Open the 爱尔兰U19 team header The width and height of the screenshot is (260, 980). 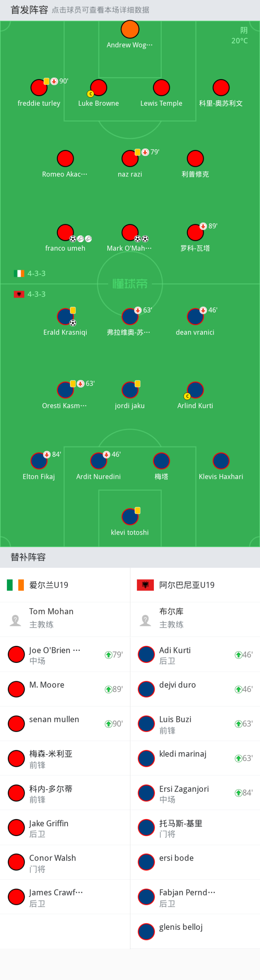(x=65, y=585)
